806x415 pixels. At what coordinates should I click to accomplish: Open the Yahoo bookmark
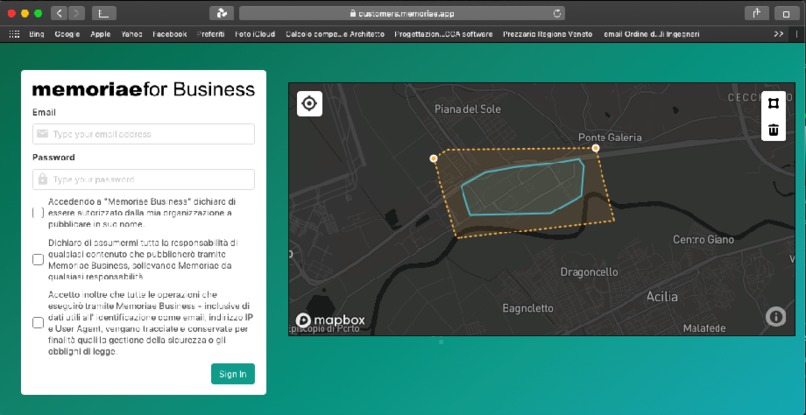coord(132,34)
